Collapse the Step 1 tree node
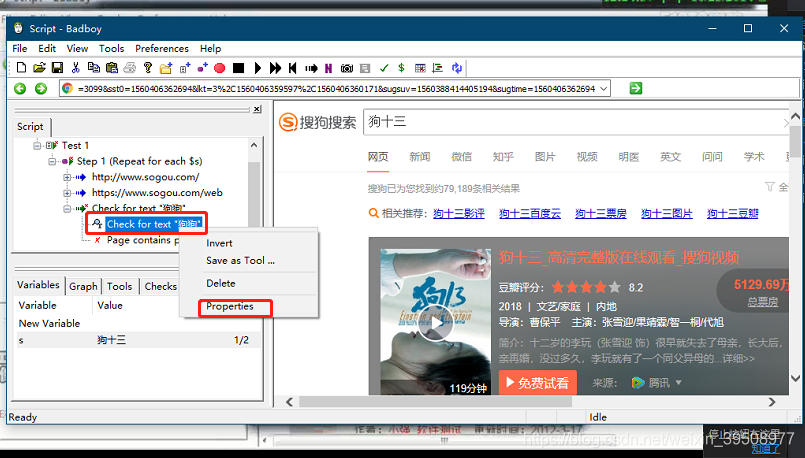Screen dimensions: 805x458 pyautogui.click(x=52, y=161)
